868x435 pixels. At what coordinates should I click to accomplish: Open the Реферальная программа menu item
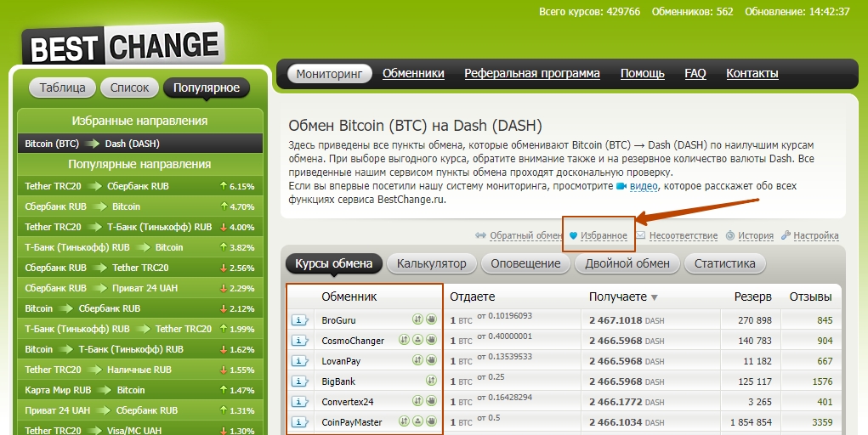tap(532, 73)
